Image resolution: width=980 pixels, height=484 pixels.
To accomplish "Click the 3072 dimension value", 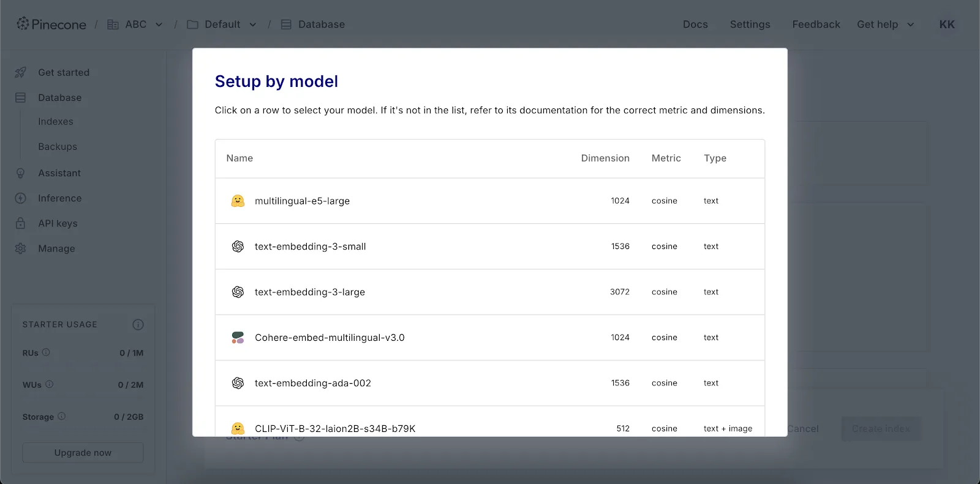I will tap(620, 292).
